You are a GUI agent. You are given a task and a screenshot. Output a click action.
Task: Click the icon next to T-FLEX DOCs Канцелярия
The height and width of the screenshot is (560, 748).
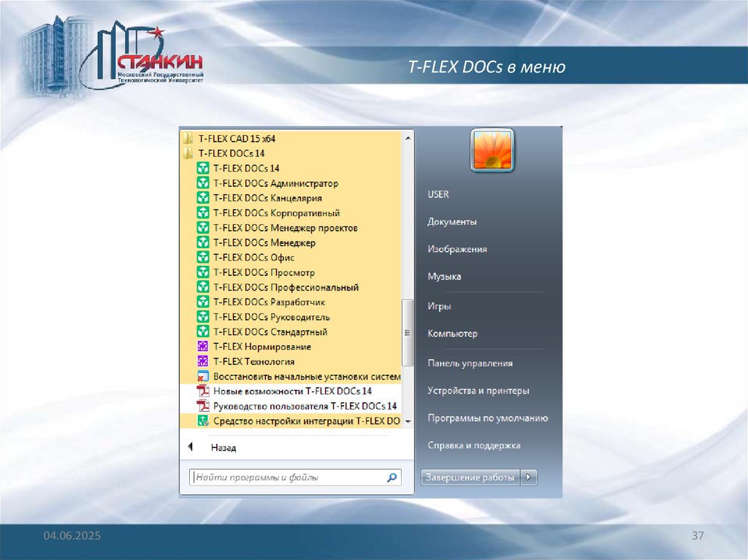203,197
